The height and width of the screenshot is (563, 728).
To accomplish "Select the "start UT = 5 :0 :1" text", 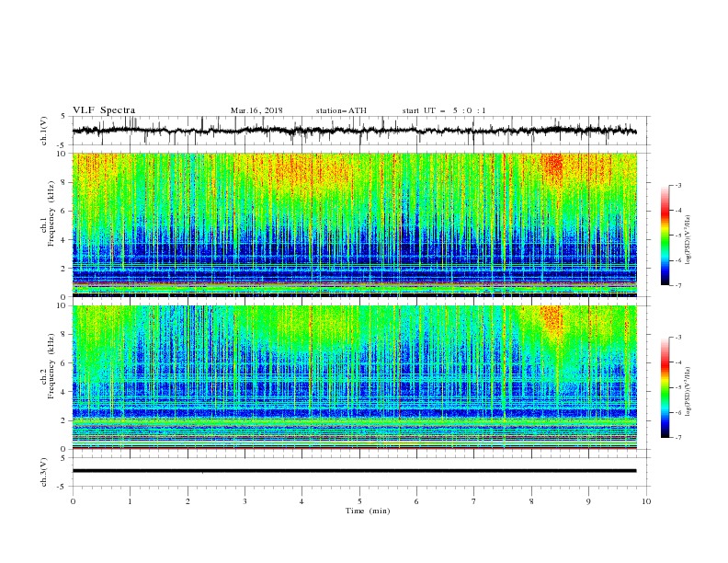I will pos(444,110).
